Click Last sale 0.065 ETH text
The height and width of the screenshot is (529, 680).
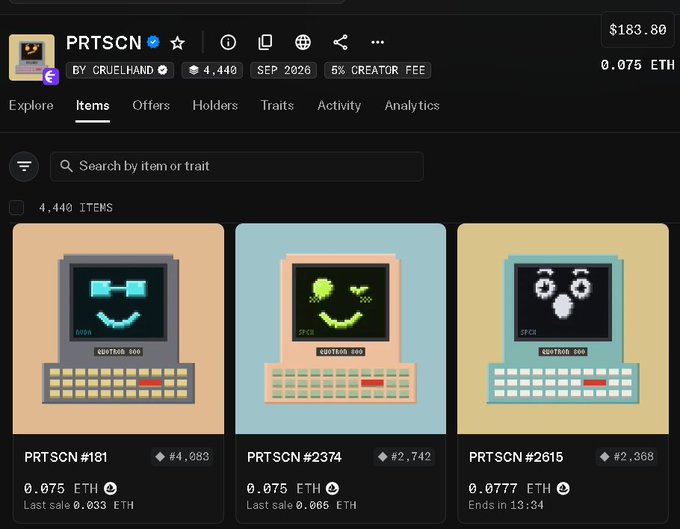301,505
